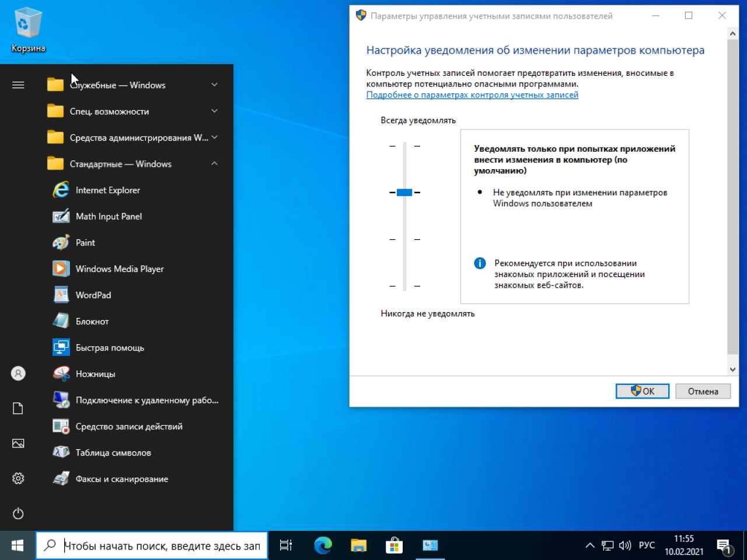Image resolution: width=747 pixels, height=560 pixels.
Task: Click the user account icon in Start
Action: (18, 373)
